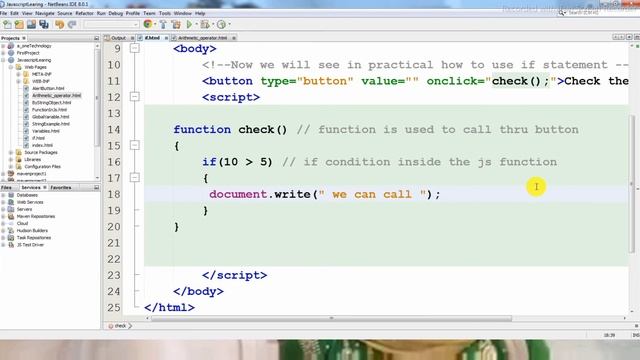
Task: Collapse the if-block fold marker at line 17
Action: pos(135,178)
